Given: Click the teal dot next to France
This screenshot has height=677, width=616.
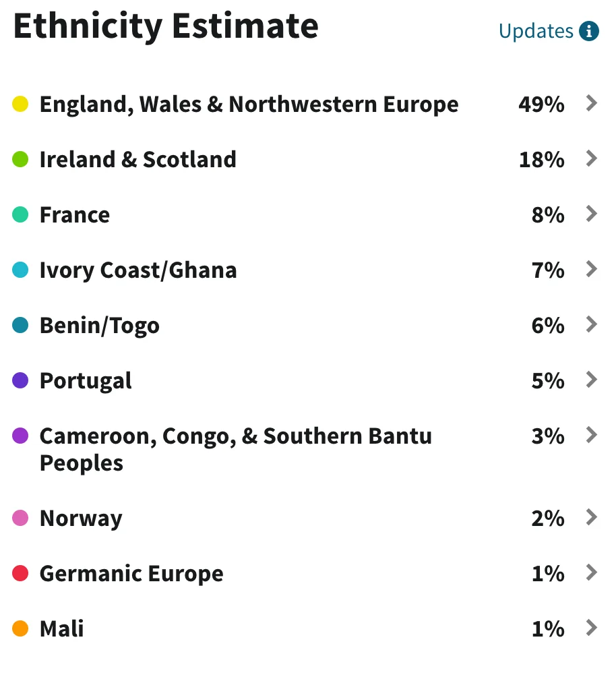Looking at the screenshot, I should 21,213.
